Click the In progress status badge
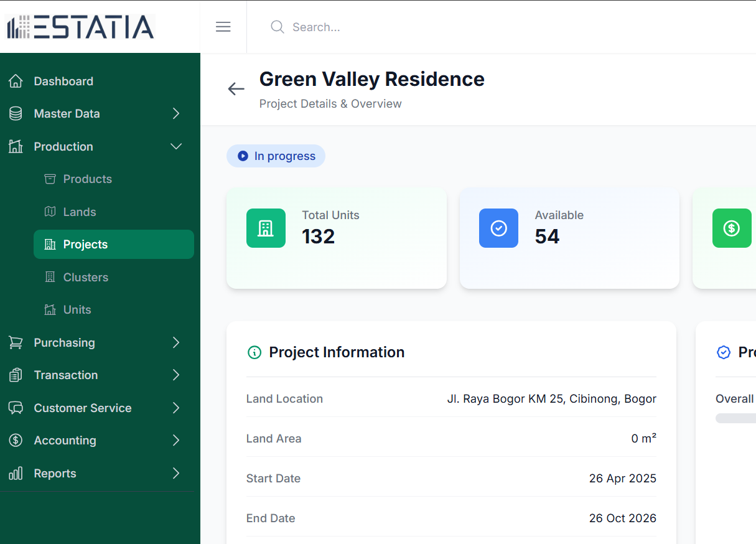 point(276,156)
